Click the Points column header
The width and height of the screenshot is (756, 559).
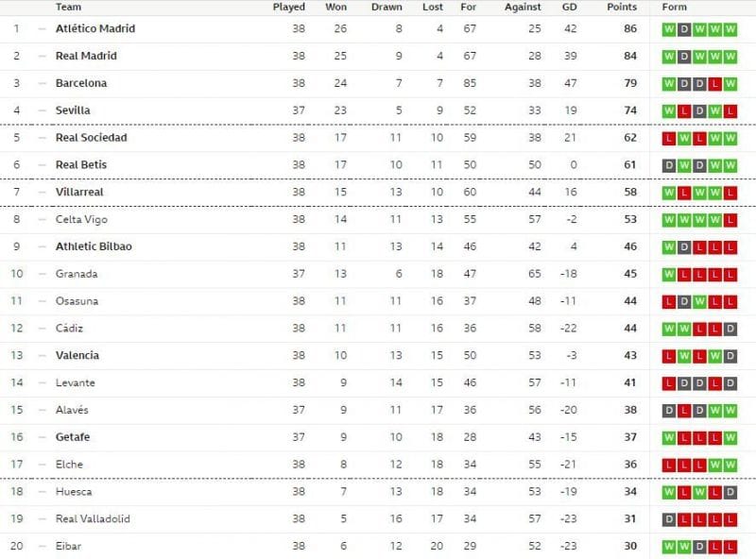(622, 7)
